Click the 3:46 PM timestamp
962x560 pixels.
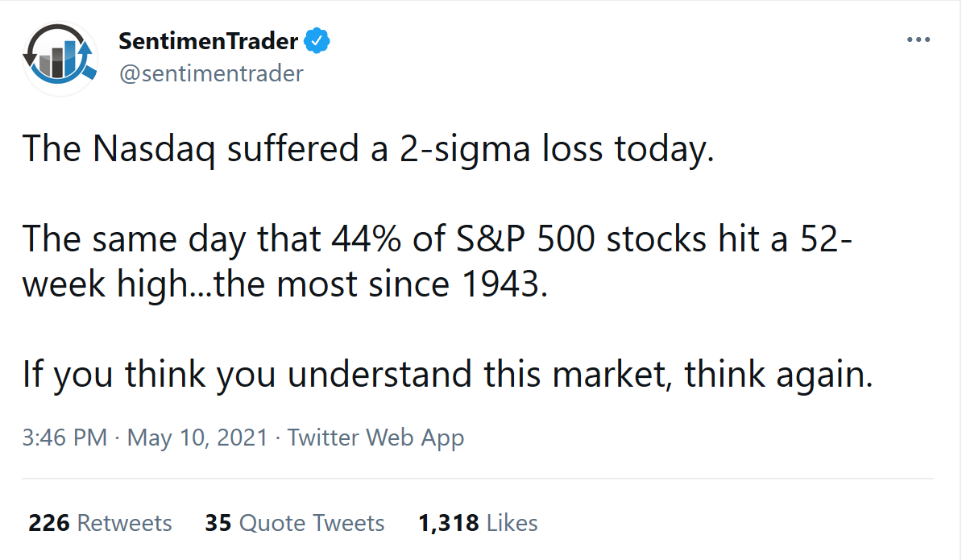64,438
